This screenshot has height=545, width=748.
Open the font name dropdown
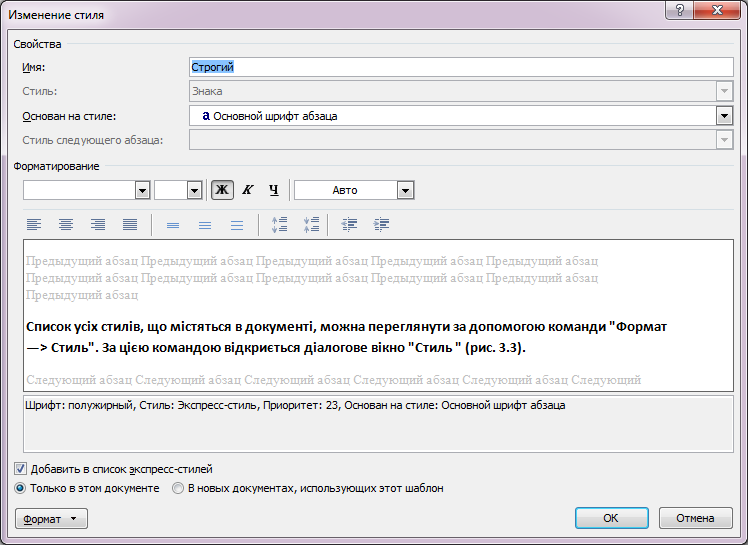click(x=142, y=190)
